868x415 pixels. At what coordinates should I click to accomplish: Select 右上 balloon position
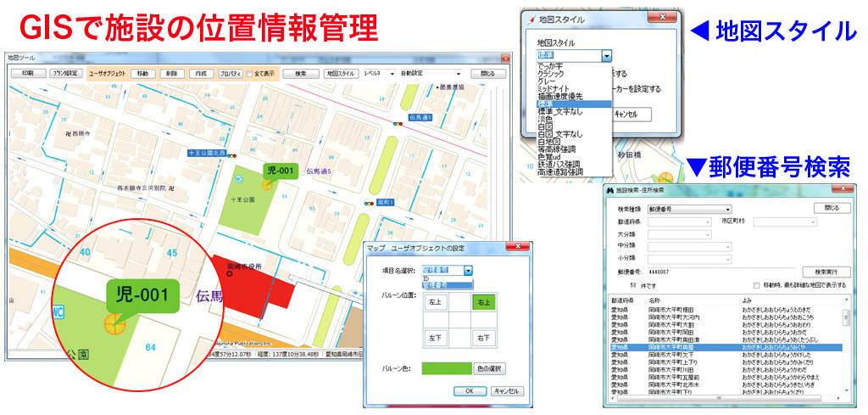483,301
